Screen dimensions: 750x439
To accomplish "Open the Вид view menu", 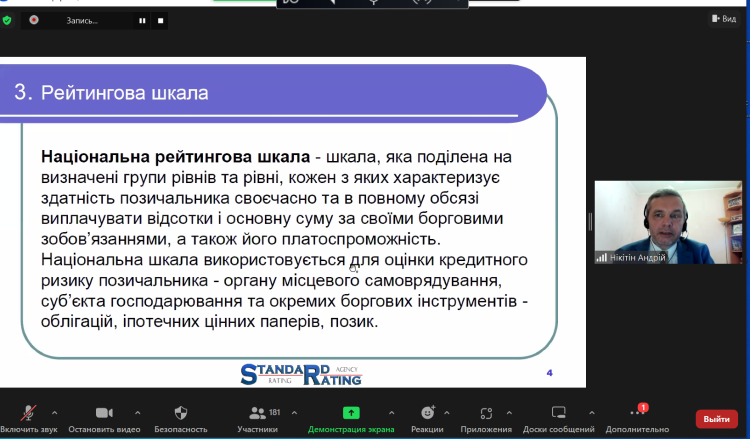I will pos(723,19).
